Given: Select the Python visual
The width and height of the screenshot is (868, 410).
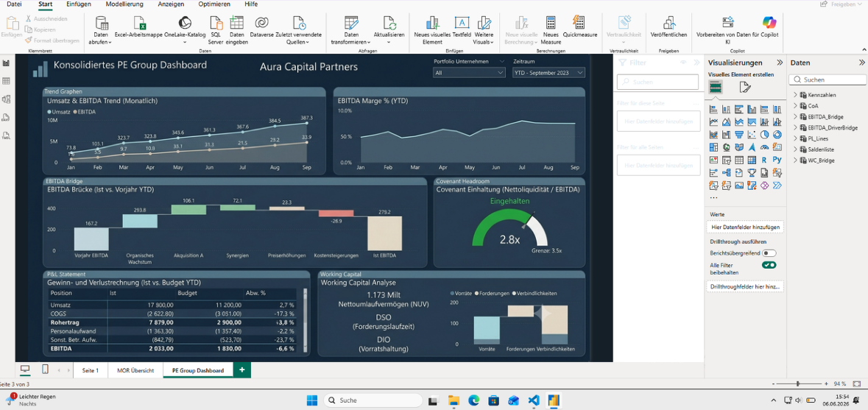Looking at the screenshot, I should [x=777, y=160].
